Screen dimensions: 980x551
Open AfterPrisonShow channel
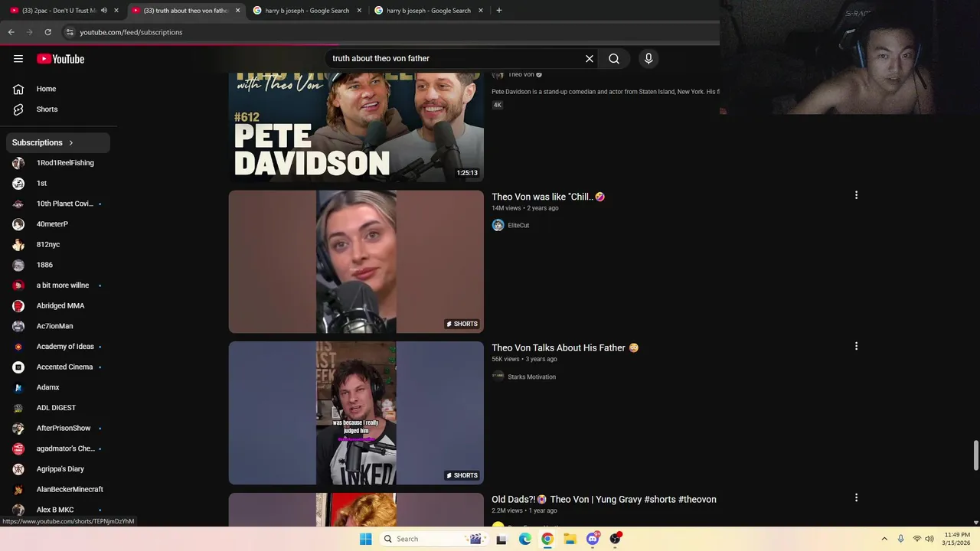coord(58,429)
